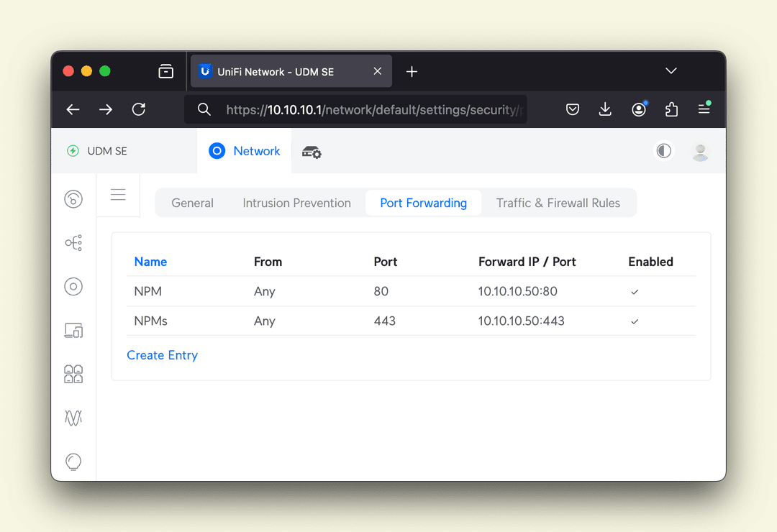The height and width of the screenshot is (532, 777).
Task: Toggle enabled checkmark for NPM rule
Action: [x=635, y=292]
